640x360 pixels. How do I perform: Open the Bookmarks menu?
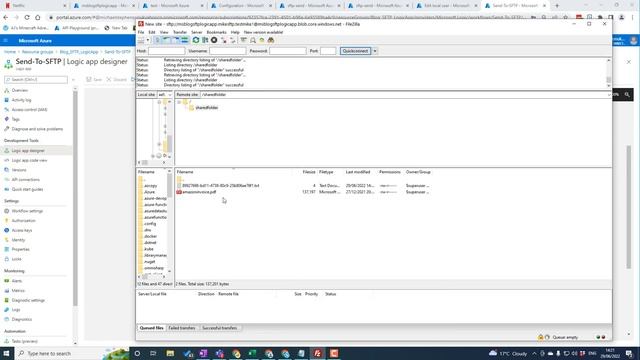tap(216, 32)
